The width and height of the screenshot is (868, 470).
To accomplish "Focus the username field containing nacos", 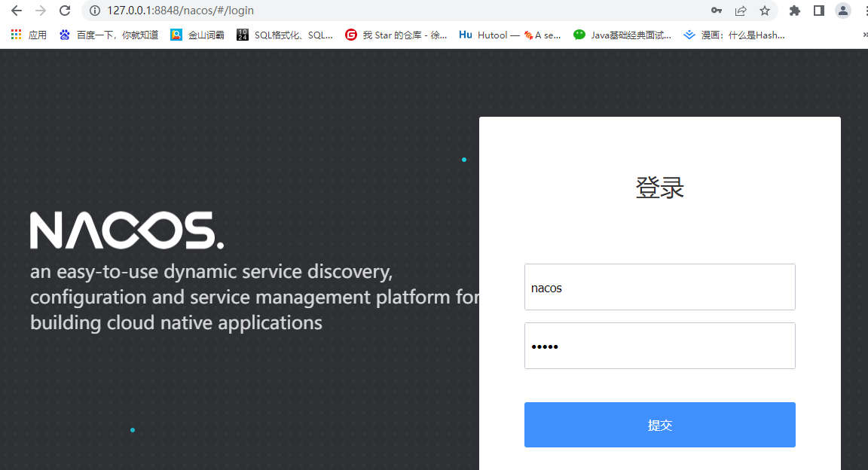I will tap(660, 287).
